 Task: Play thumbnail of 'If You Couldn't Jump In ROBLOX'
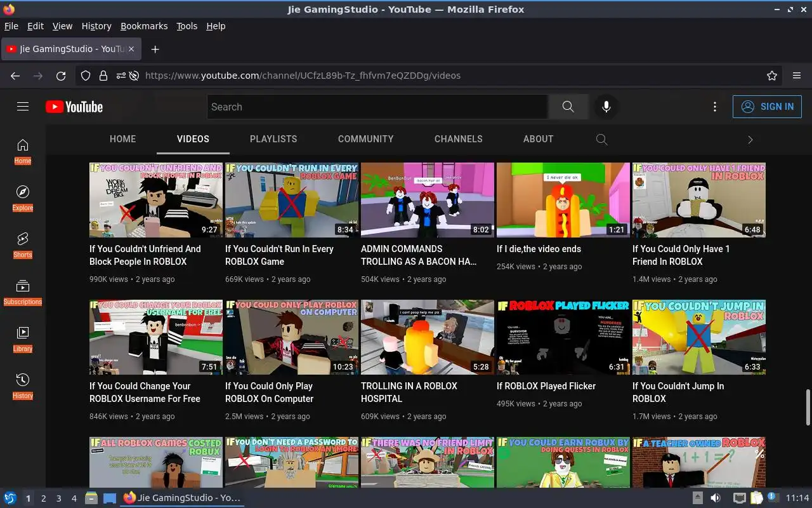pos(699,337)
